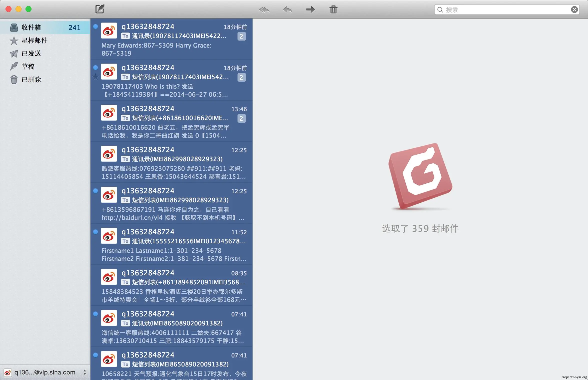
Task: Clear the search field with X icon
Action: pyautogui.click(x=574, y=10)
